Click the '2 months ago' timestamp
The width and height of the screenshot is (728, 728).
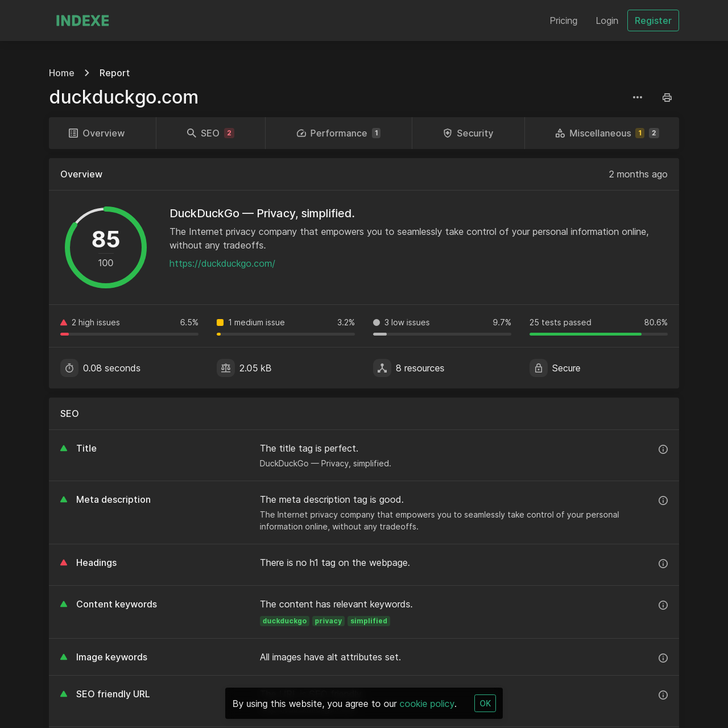click(638, 174)
